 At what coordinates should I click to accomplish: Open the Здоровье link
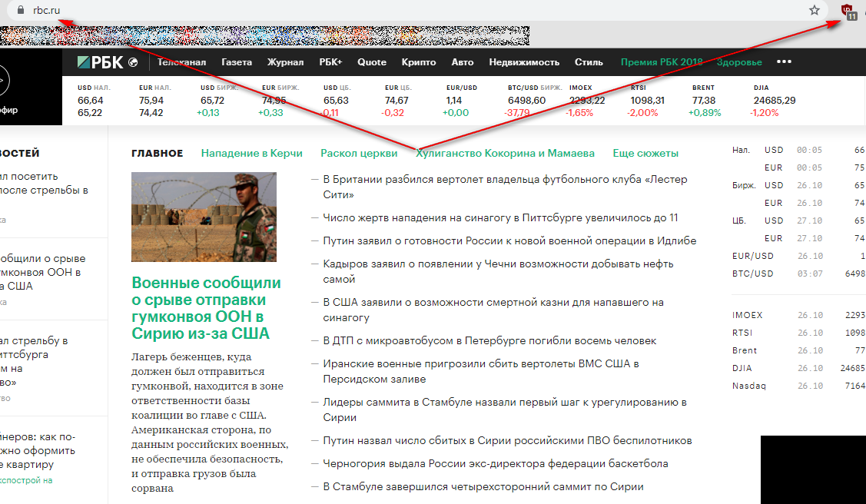(x=739, y=62)
